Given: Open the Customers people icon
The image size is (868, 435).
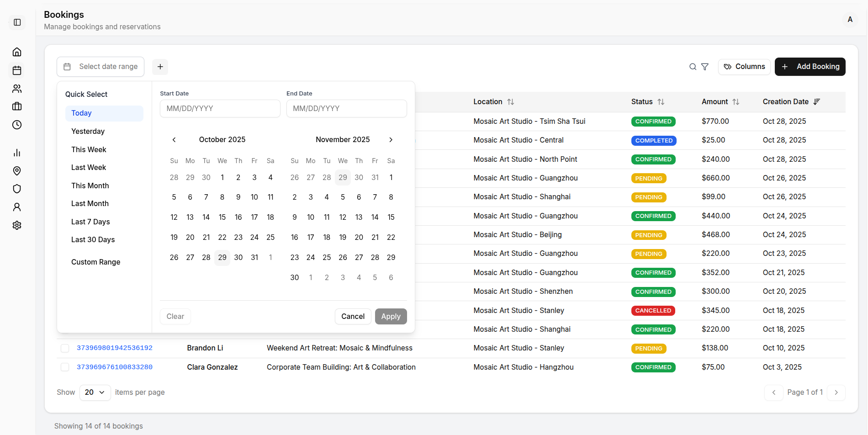Looking at the screenshot, I should pos(17,89).
